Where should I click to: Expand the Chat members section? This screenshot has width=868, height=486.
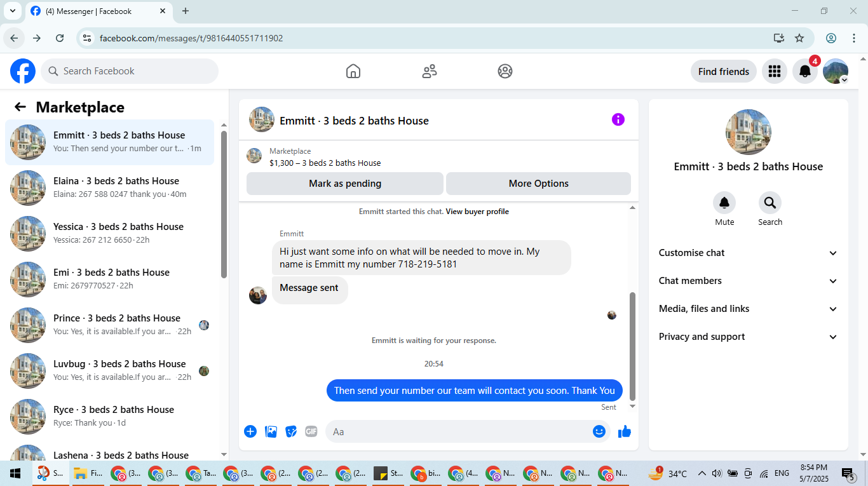[749, 281]
